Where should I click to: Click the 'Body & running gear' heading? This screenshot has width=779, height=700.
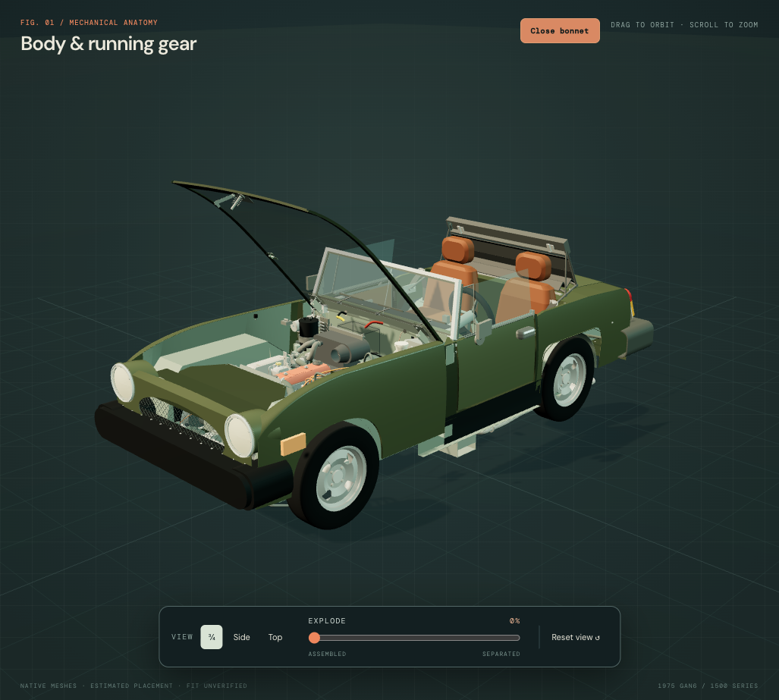pos(108,44)
